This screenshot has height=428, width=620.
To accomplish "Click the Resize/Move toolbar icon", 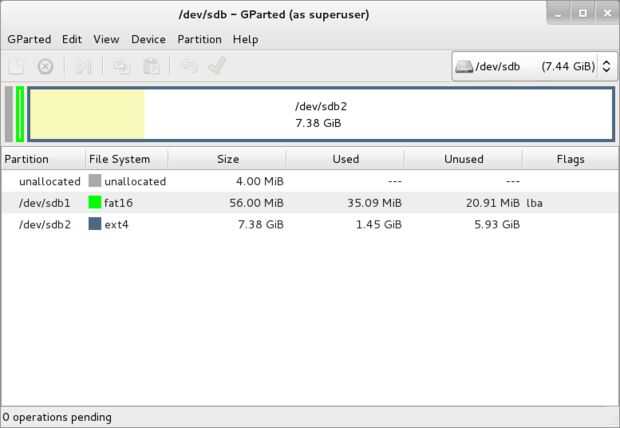I will 84,66.
